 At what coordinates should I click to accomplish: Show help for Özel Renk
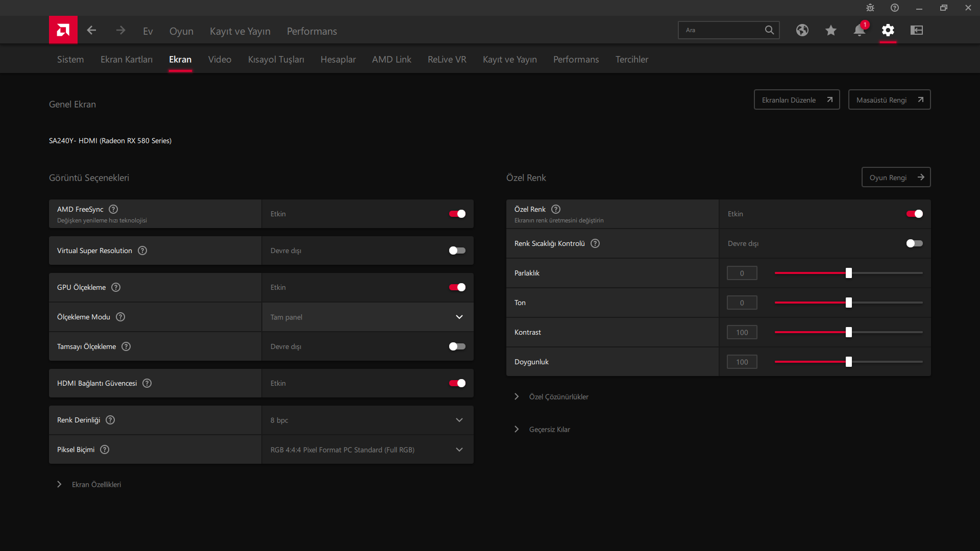(x=556, y=209)
